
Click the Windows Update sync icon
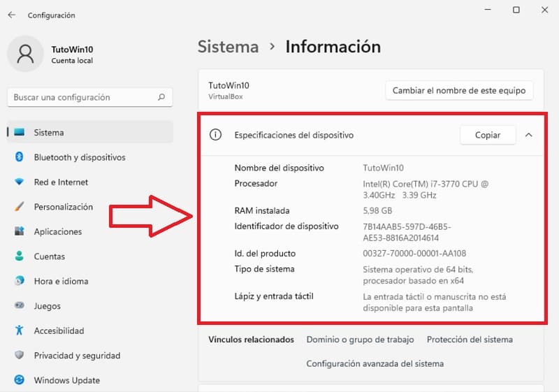coord(20,380)
